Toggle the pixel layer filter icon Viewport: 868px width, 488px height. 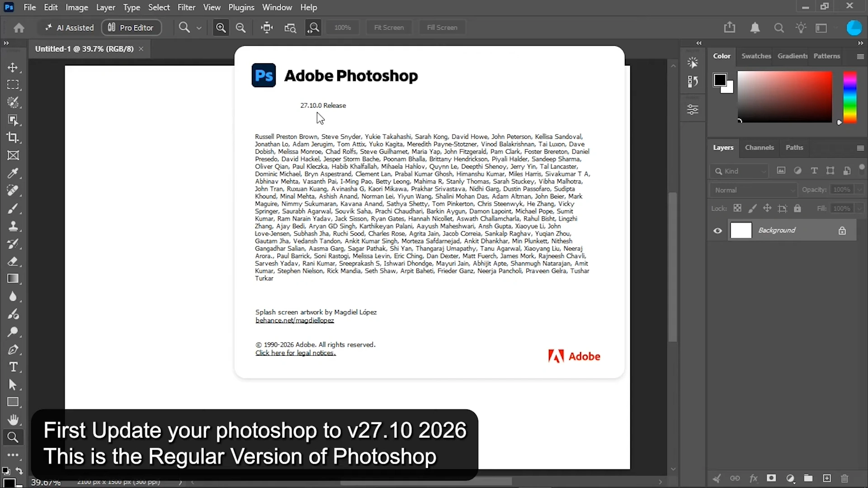[x=781, y=171]
